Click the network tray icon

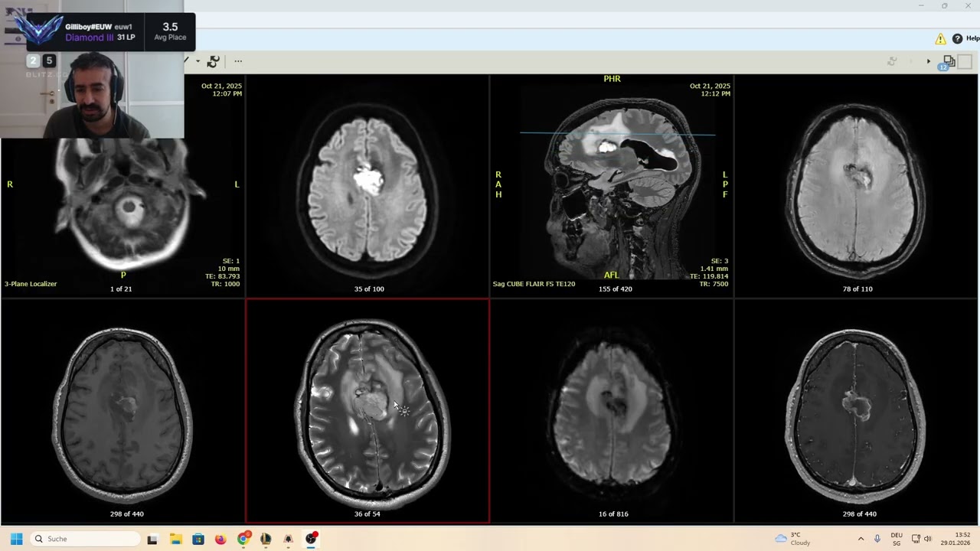tap(916, 539)
